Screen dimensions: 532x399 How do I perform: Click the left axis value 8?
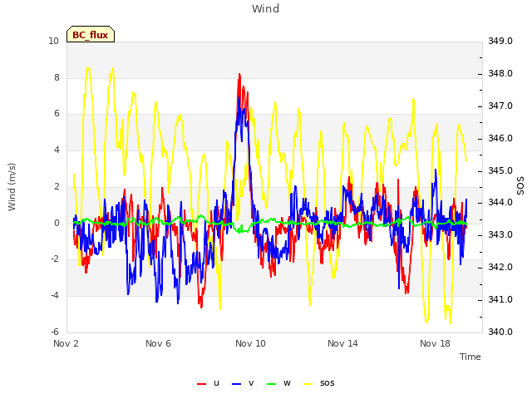57,77
